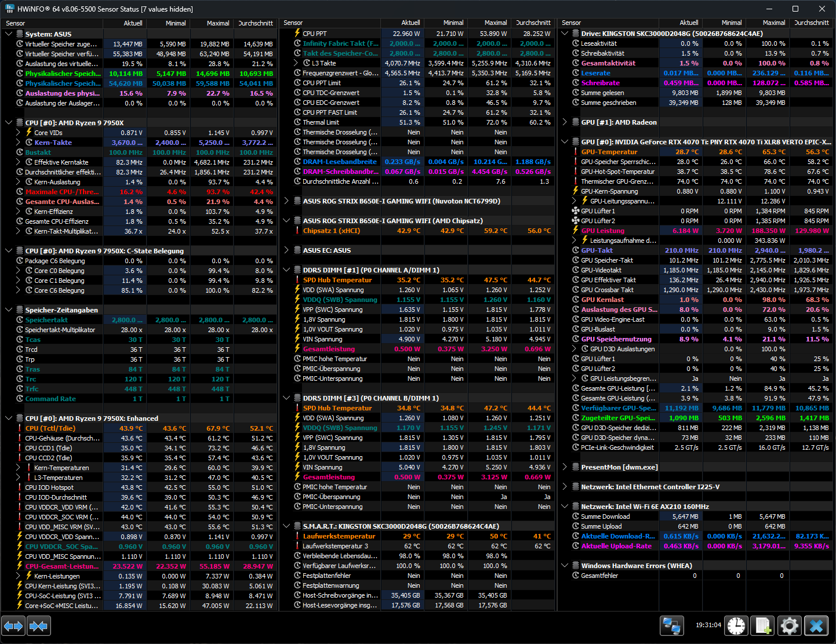This screenshot has height=644, width=836.
Task: Click the fan icon beside GPU Lüfter2 RPM row
Action: point(576,221)
